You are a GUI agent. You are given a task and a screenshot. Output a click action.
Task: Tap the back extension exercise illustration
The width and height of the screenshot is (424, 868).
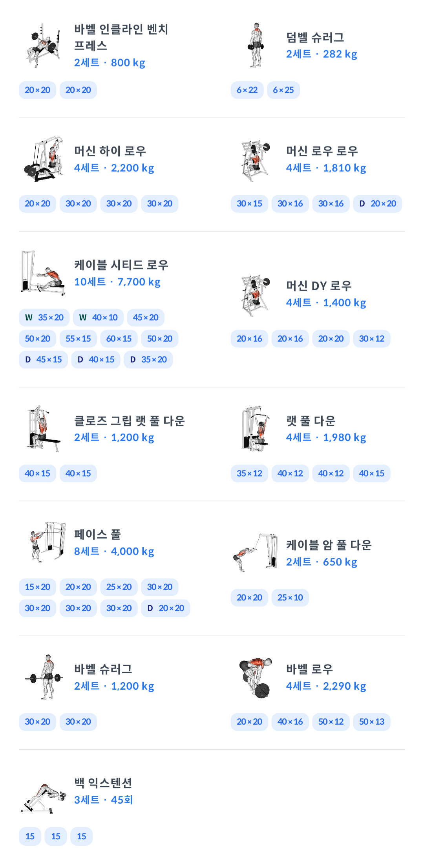point(43,798)
